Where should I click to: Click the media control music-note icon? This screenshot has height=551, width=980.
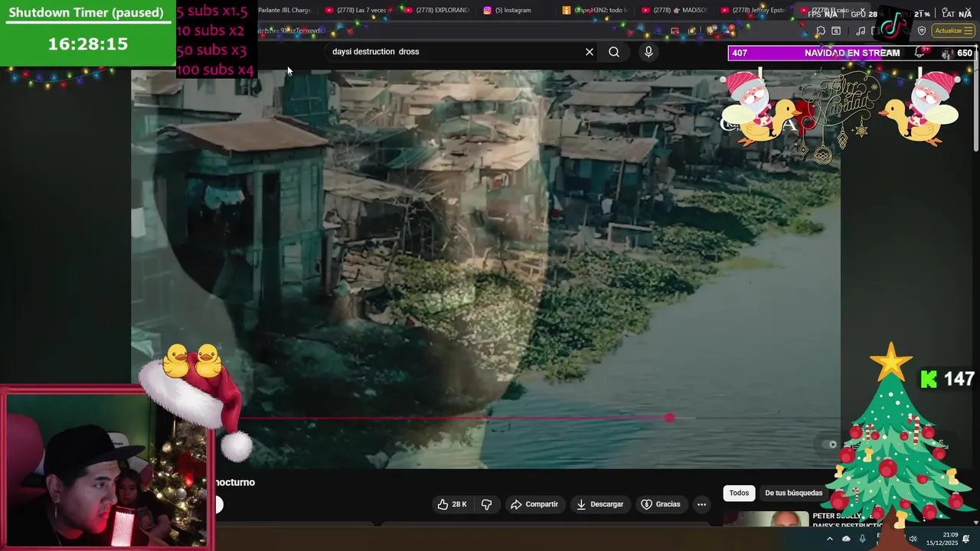coord(861,31)
